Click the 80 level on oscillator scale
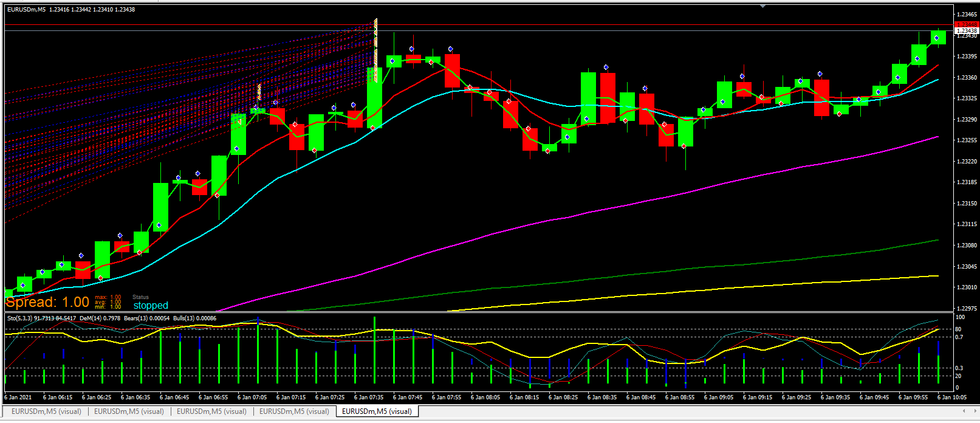 (x=958, y=329)
